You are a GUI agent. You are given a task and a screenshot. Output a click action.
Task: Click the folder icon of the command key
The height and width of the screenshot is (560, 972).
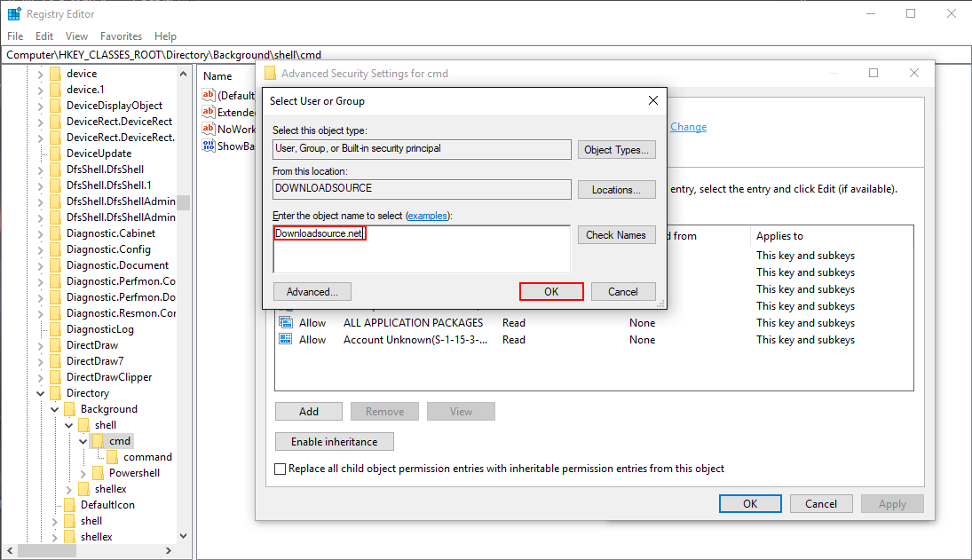point(112,456)
